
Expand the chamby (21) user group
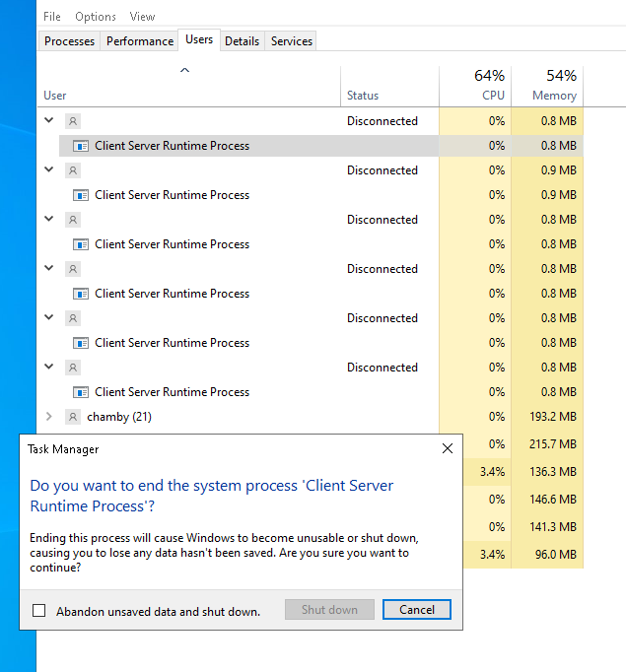coord(49,417)
